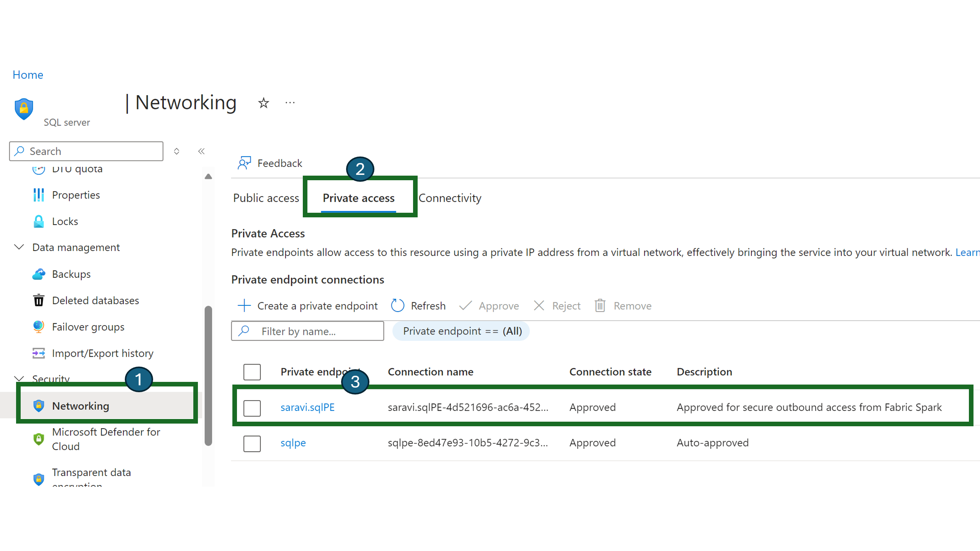Click the Refresh icon for endpoint connections
This screenshot has width=980, height=551.
click(x=398, y=305)
